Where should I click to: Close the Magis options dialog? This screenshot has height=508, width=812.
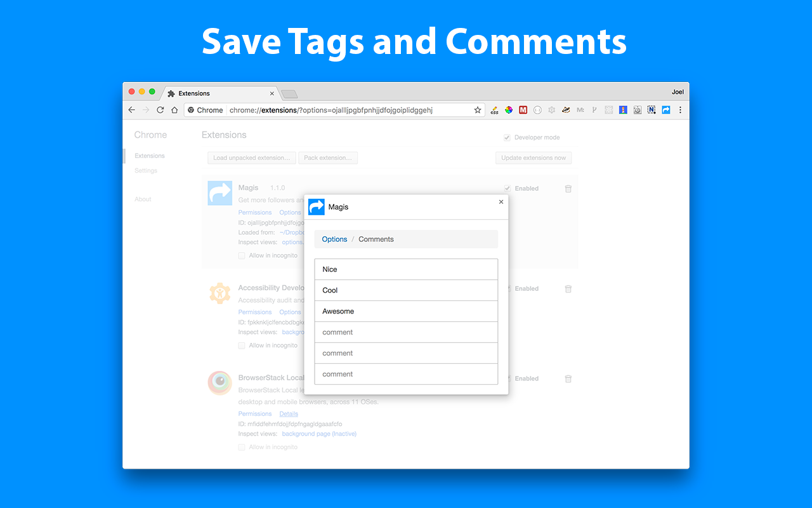click(x=501, y=202)
